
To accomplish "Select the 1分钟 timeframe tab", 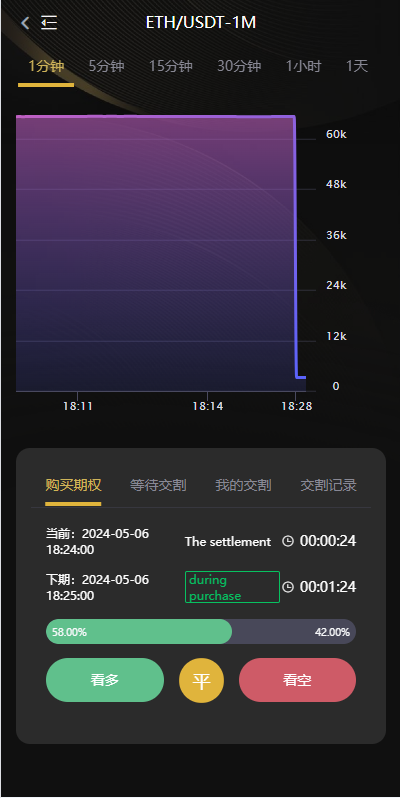I will 46,66.
